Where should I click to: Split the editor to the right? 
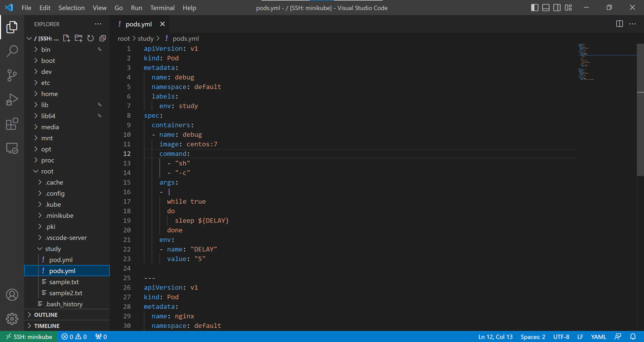(619, 24)
